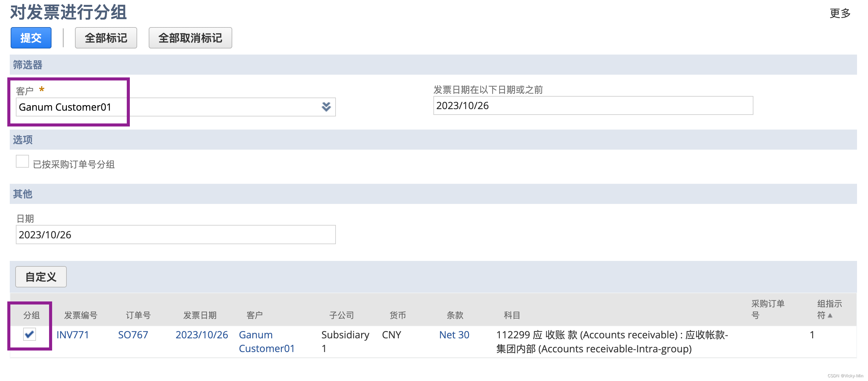The width and height of the screenshot is (868, 381).
Task: Click the sort arrow next to 组指示符
Action: [x=830, y=316]
